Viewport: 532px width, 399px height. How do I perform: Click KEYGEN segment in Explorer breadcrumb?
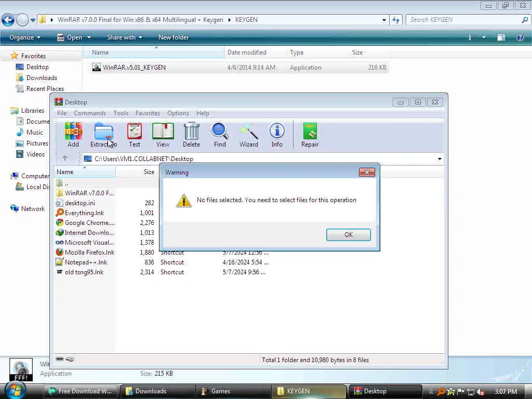tap(246, 20)
